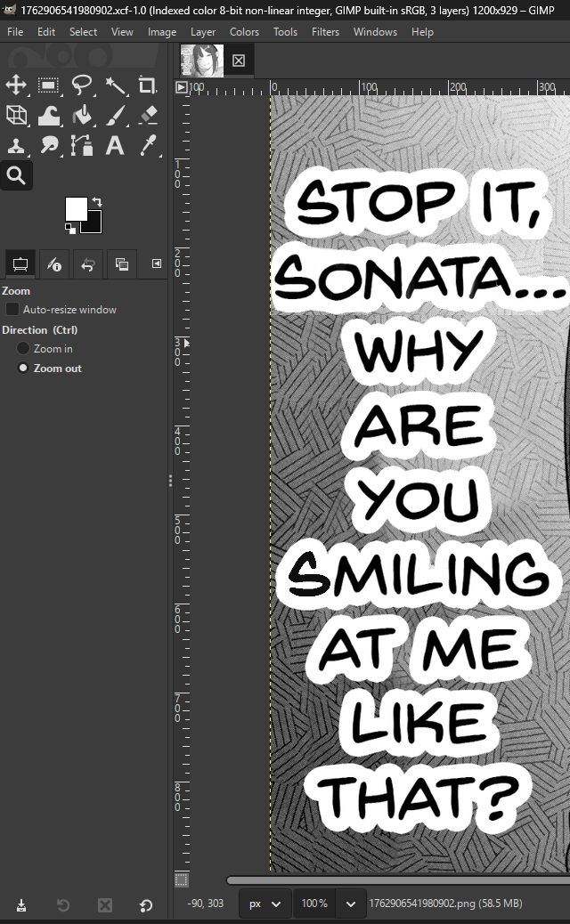Click the open image thumbnail tab

tap(202, 61)
